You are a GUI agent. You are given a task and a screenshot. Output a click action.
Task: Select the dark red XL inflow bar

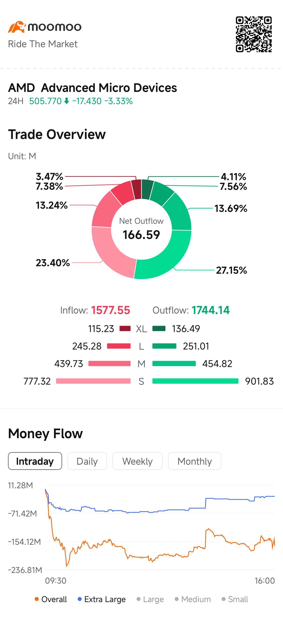[125, 329]
